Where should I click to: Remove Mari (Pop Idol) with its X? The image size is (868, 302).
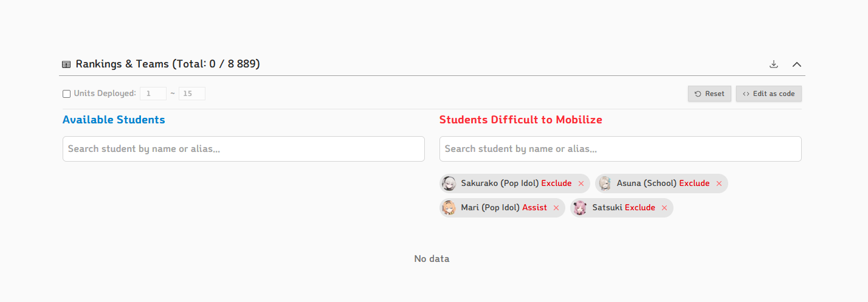tap(556, 208)
